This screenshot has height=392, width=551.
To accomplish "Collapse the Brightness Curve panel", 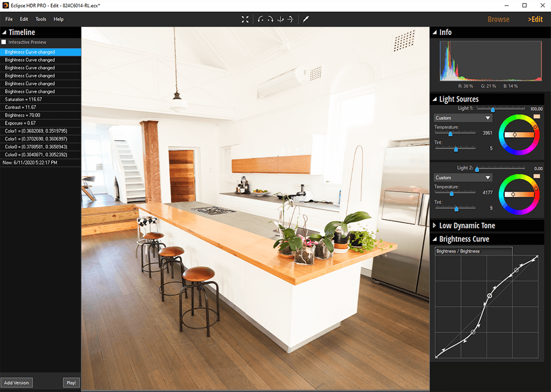I will pyautogui.click(x=434, y=239).
